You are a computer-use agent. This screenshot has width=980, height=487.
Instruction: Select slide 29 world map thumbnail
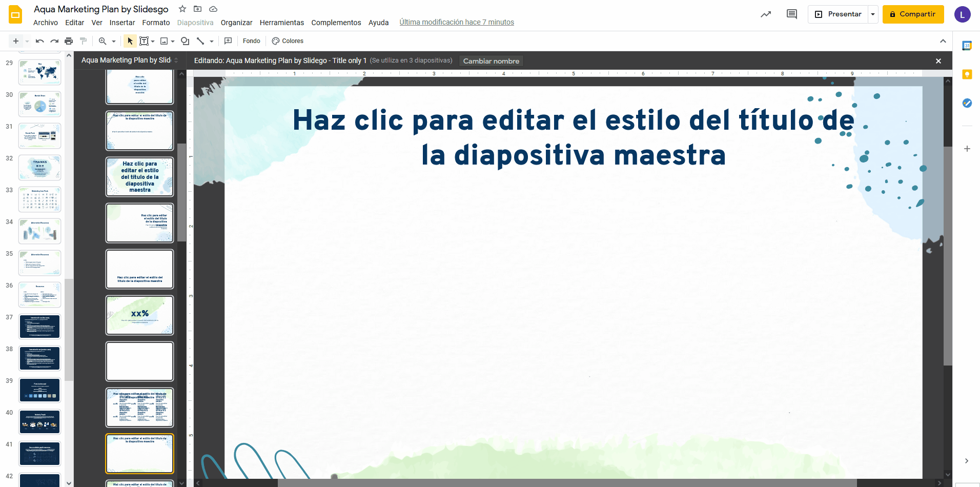40,72
